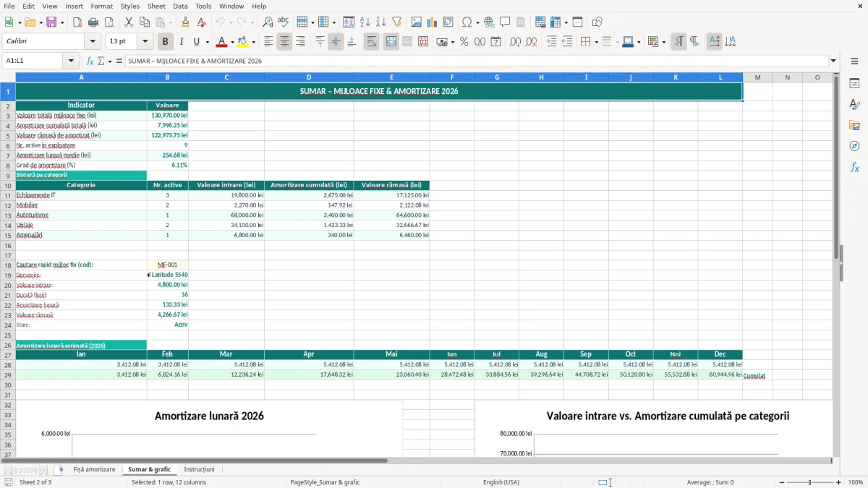Select row header 10
Screen dimensions: 868x488
[x=8, y=185]
